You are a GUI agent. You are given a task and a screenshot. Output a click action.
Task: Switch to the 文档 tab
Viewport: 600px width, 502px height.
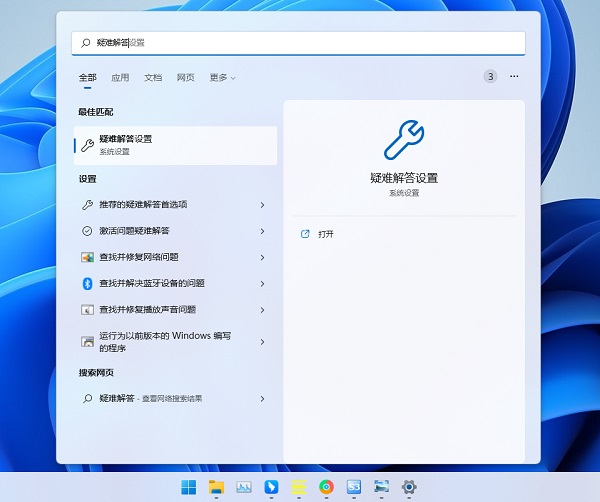tap(153, 78)
